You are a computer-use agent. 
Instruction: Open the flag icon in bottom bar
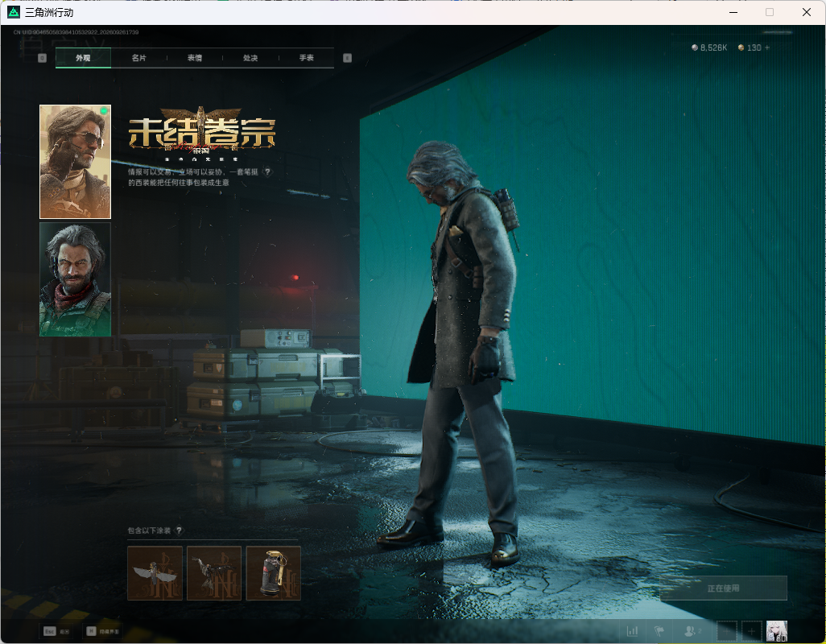659,631
